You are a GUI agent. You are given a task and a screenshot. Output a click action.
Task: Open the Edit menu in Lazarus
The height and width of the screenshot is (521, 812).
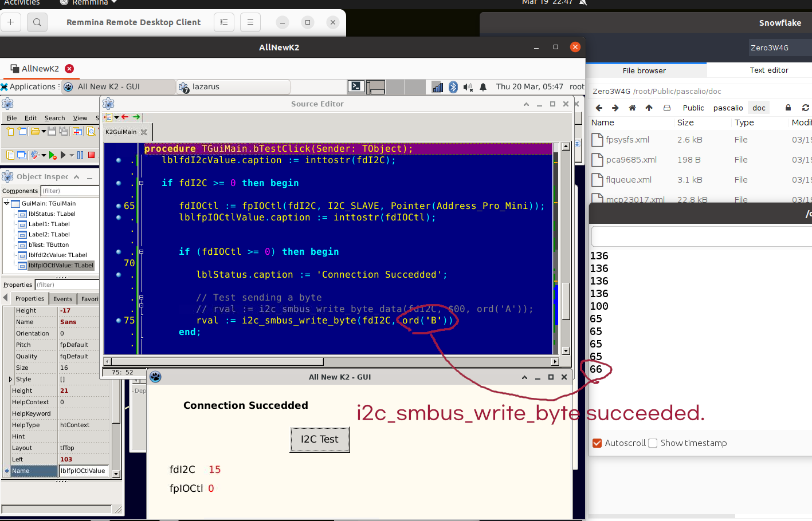coord(30,118)
